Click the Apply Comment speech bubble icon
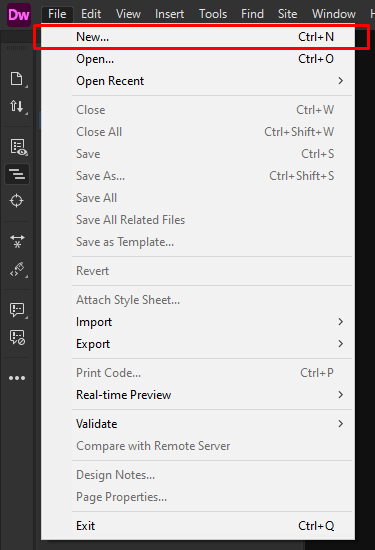The height and width of the screenshot is (550, 375). pos(17,310)
